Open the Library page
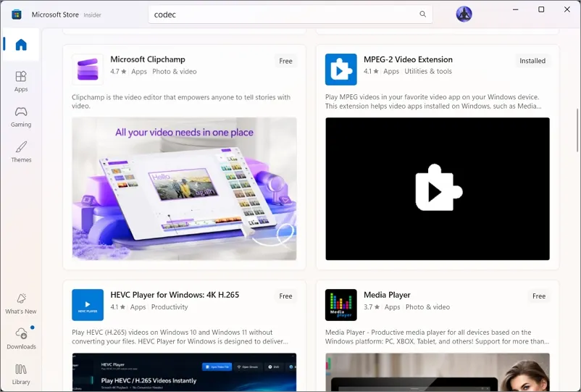 [x=21, y=374]
